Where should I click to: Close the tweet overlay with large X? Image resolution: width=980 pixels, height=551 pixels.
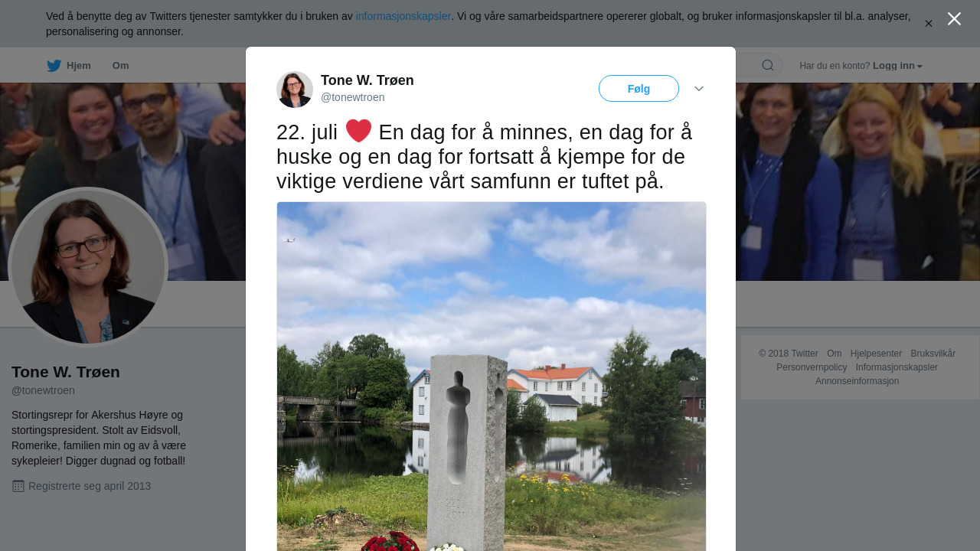(x=954, y=19)
